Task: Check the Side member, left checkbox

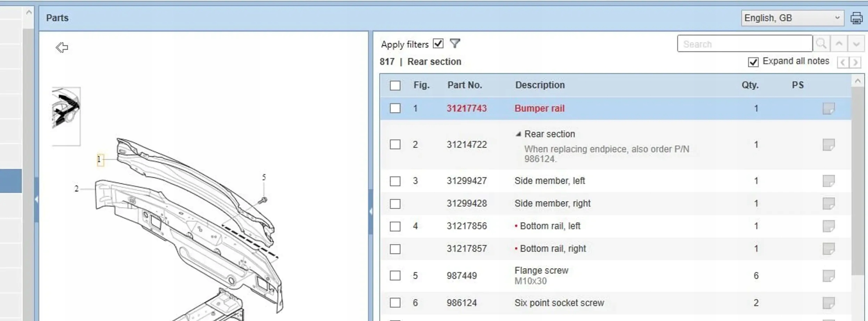Action: (395, 181)
